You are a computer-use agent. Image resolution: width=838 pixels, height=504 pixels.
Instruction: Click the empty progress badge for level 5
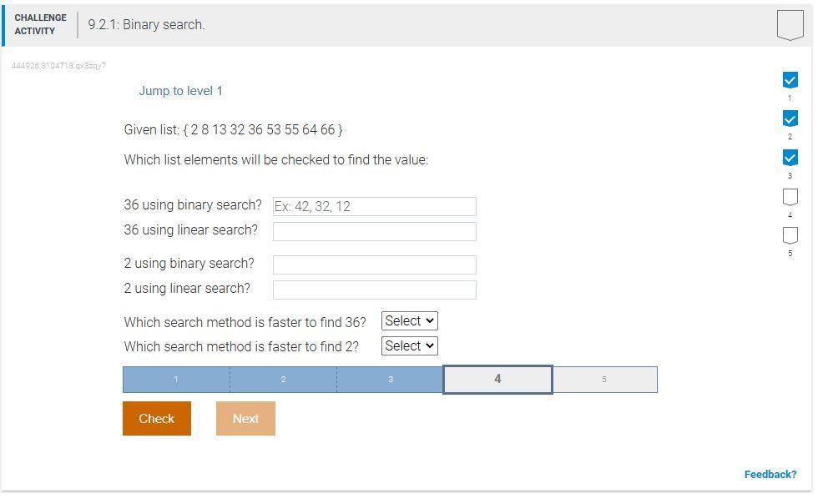pos(789,235)
